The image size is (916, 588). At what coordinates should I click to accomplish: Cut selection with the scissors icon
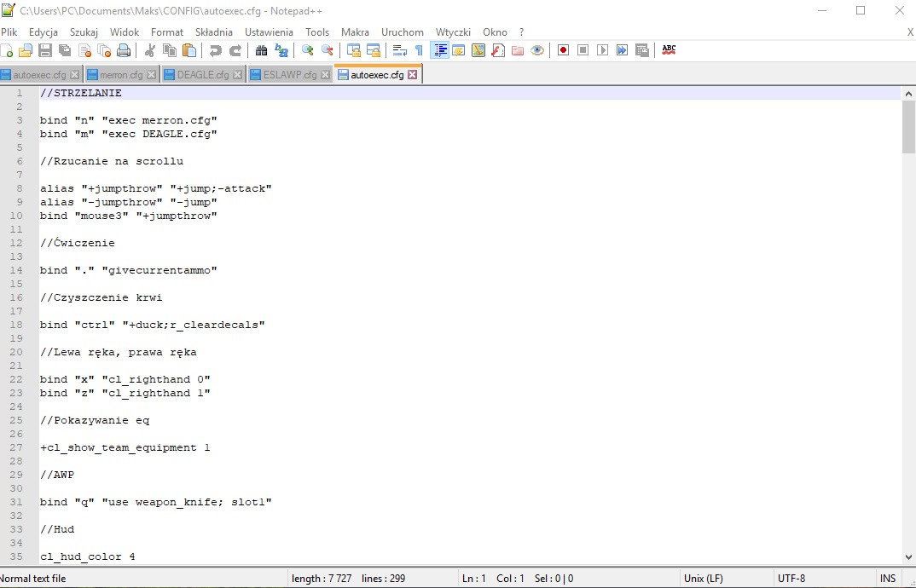[x=149, y=51]
